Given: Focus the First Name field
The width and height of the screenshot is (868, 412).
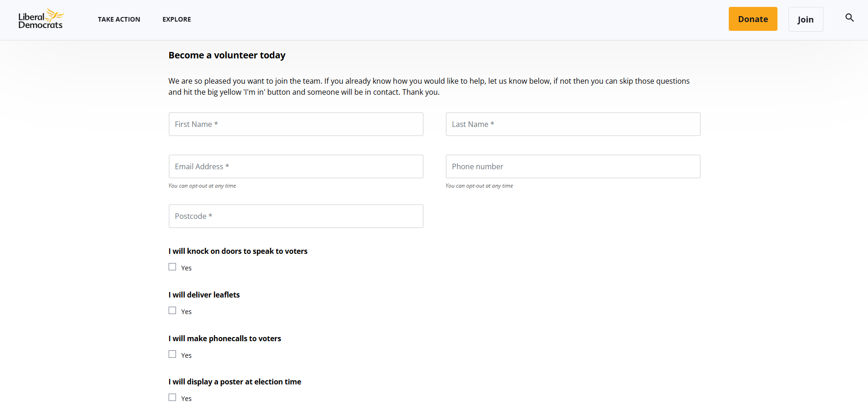Looking at the screenshot, I should click(295, 124).
